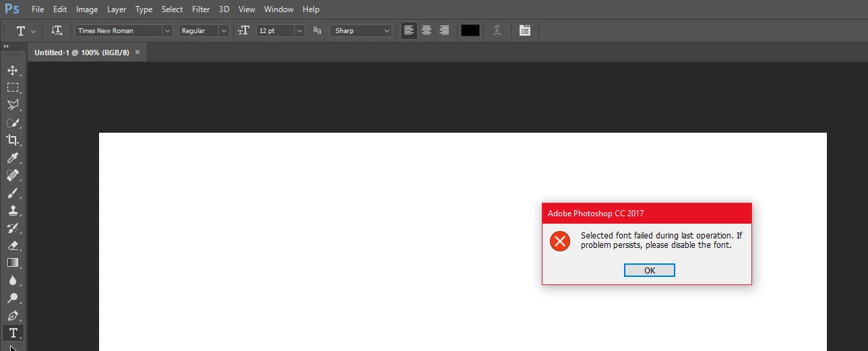Open the Layer menu

click(x=117, y=9)
